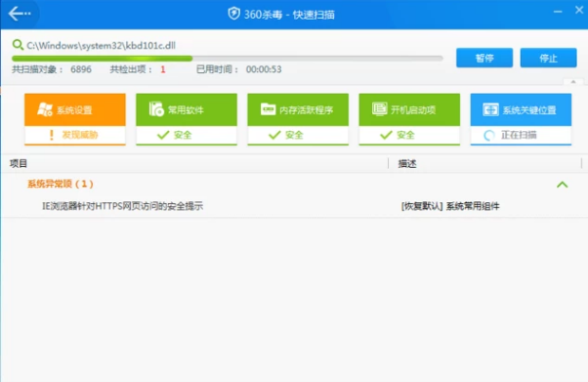Stop the scan with the 停止 button
Screen dimensions: 588x382
pos(548,58)
